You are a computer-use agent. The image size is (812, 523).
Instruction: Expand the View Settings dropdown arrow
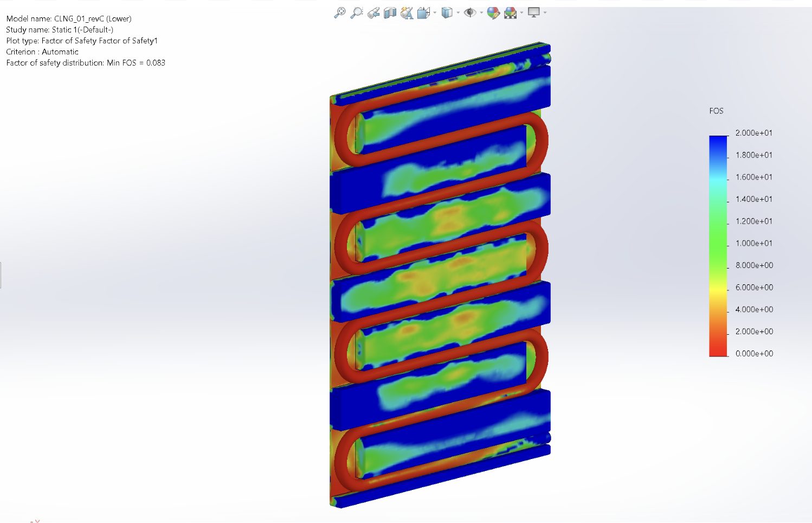(545, 12)
